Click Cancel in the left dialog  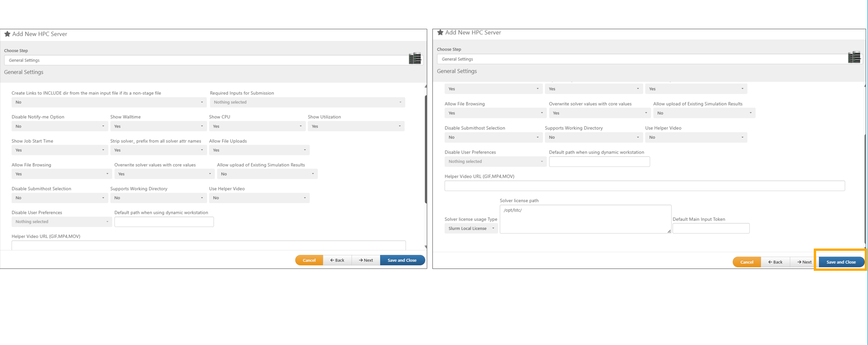(309, 260)
